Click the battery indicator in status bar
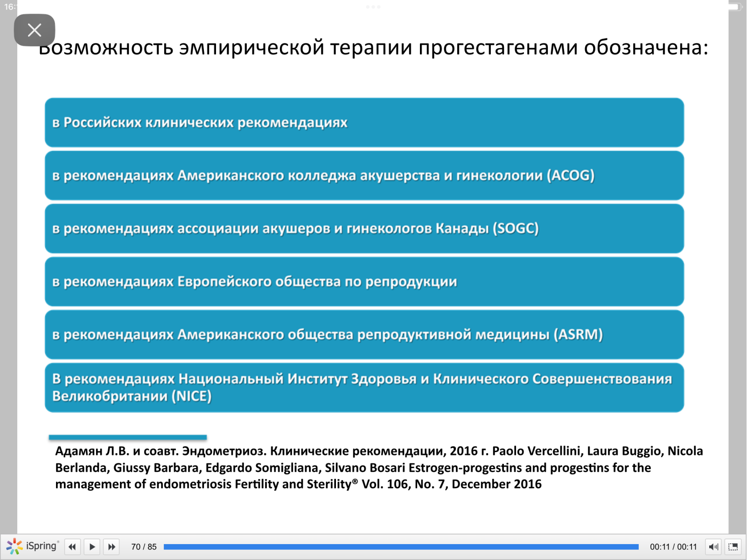The width and height of the screenshot is (747, 560). click(x=734, y=7)
